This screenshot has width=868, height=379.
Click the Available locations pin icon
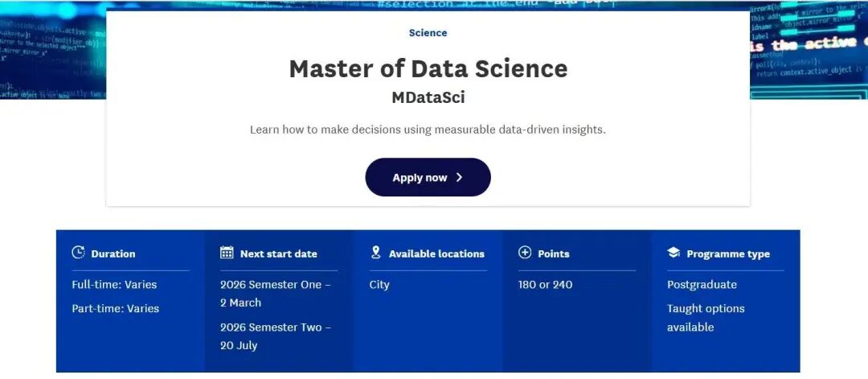375,253
